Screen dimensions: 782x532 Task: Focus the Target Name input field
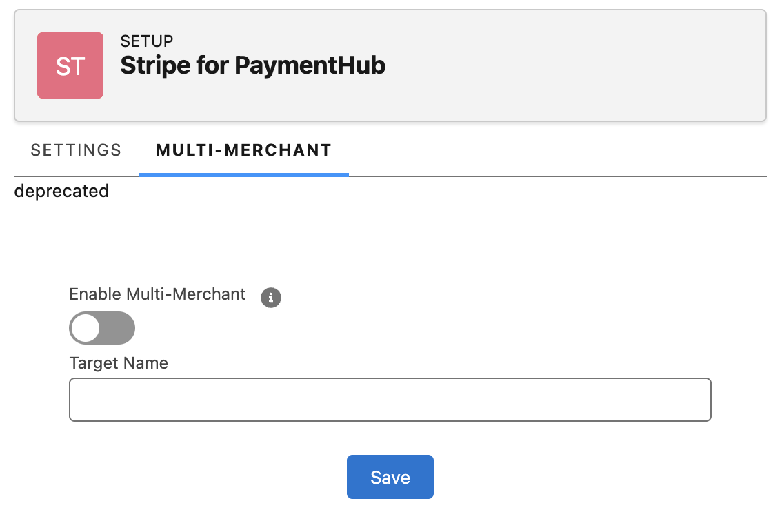390,399
